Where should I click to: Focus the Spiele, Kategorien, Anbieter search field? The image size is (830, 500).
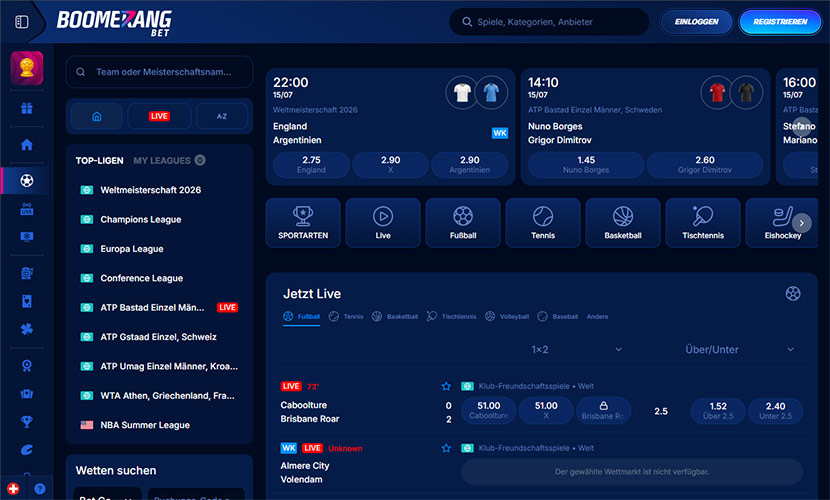tap(549, 22)
